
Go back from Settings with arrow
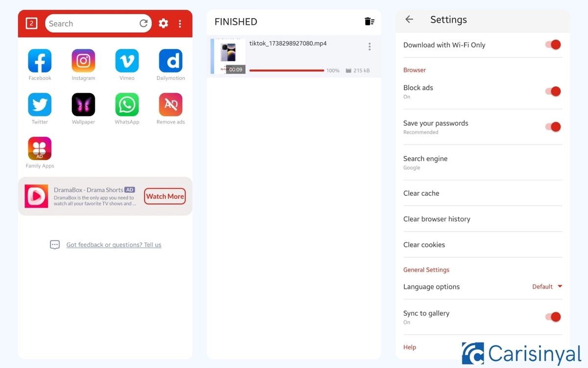409,19
